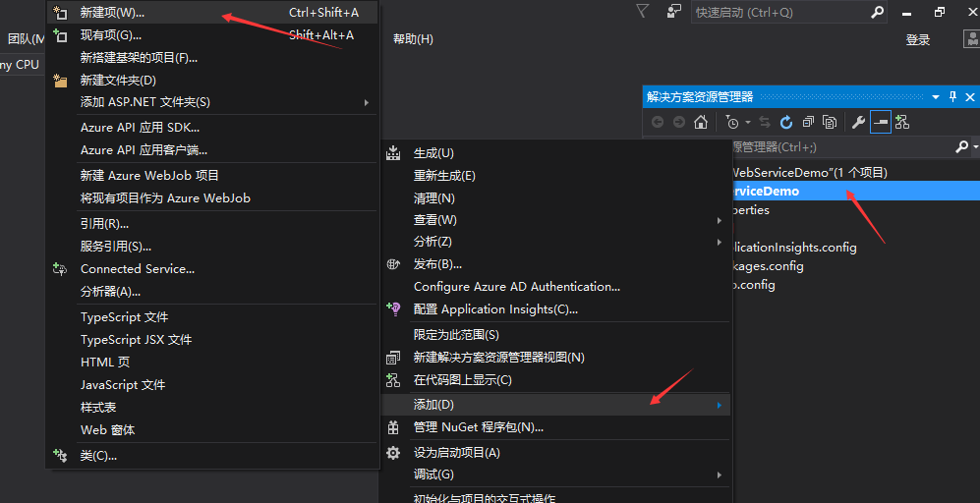
Task: Choose Azure API 应用 SDK... entry
Action: [x=212, y=128]
